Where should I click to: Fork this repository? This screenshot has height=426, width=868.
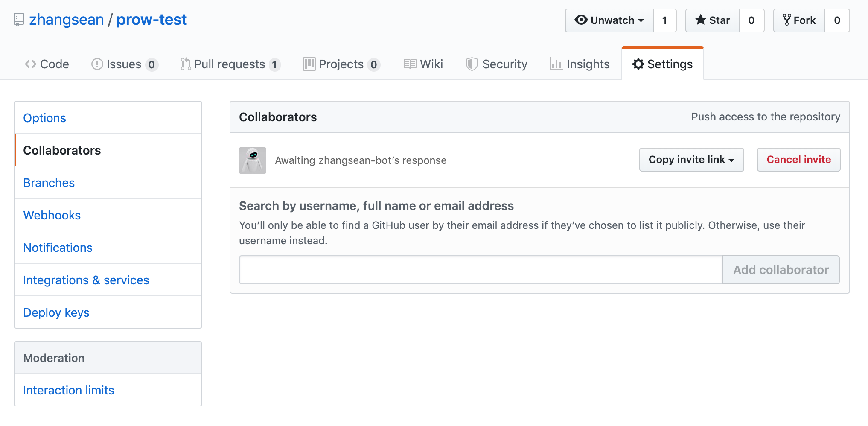[x=799, y=20]
